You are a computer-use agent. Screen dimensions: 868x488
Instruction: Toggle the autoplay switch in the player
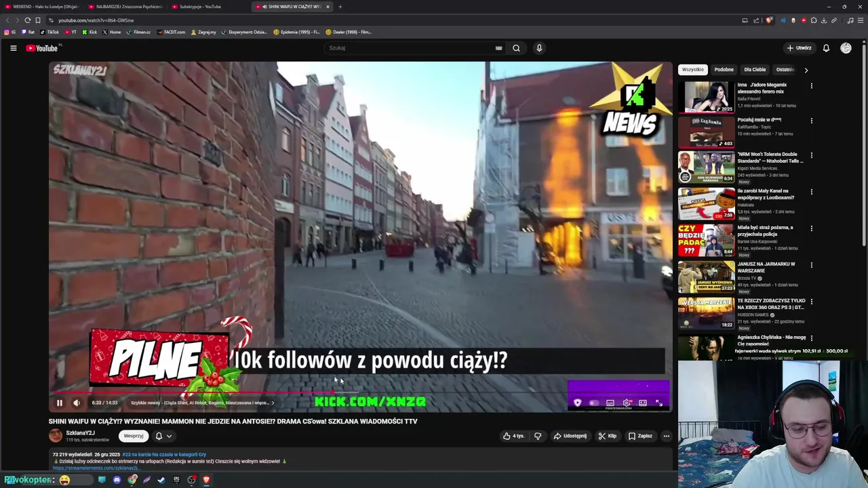point(594,403)
